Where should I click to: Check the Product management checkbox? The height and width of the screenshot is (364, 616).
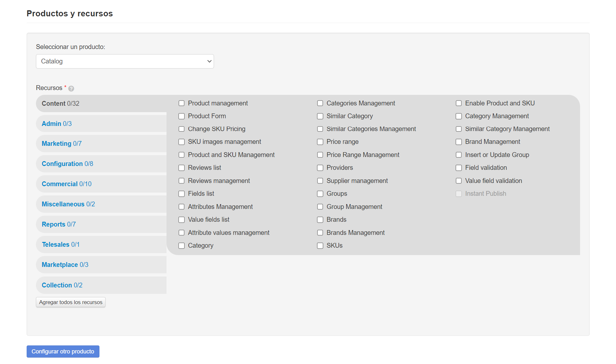click(x=182, y=103)
